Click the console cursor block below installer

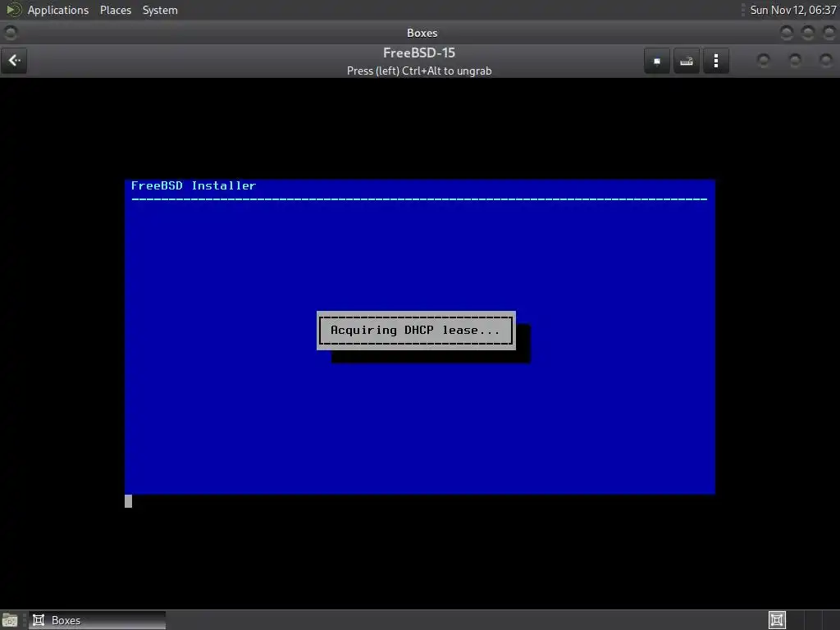coord(129,501)
